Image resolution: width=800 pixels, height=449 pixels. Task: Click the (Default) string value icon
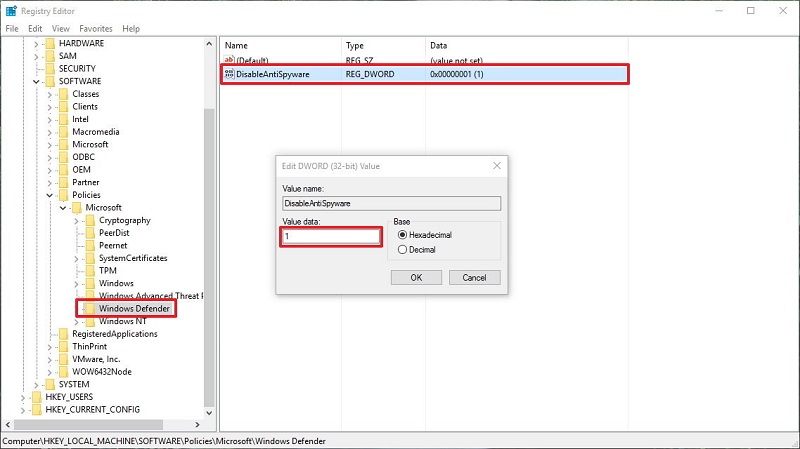coord(229,60)
